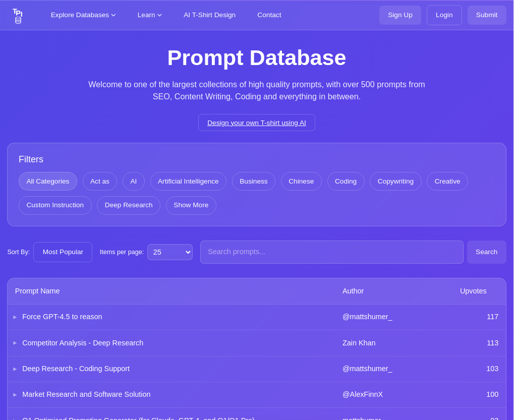The width and height of the screenshot is (514, 420).
Task: Open Design your own T-shirt using AI
Action: tap(257, 123)
